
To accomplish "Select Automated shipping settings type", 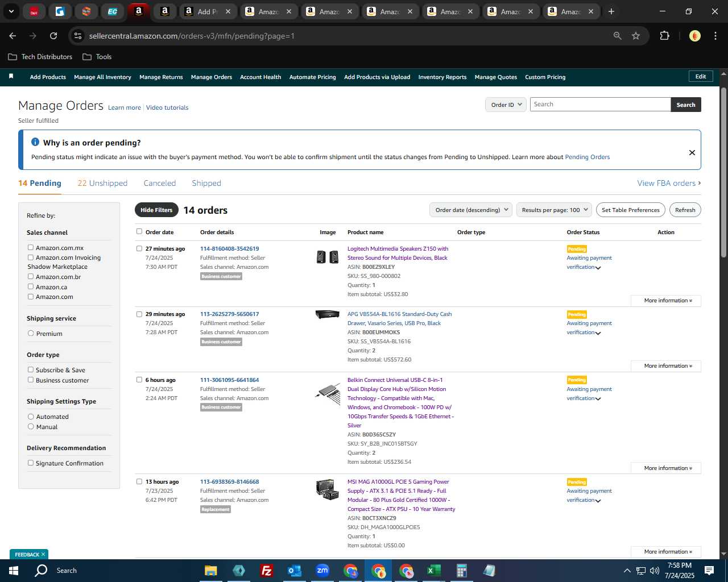I will (31, 416).
